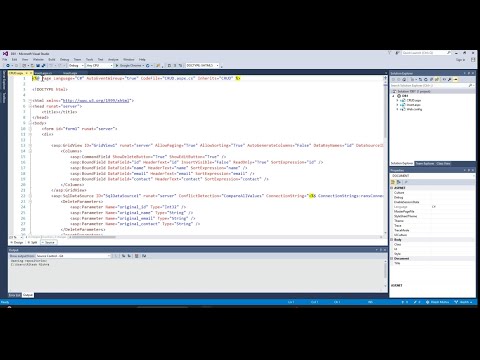Switch to the Class View tab
The height and width of the screenshot is (360, 480).
coord(443,163)
